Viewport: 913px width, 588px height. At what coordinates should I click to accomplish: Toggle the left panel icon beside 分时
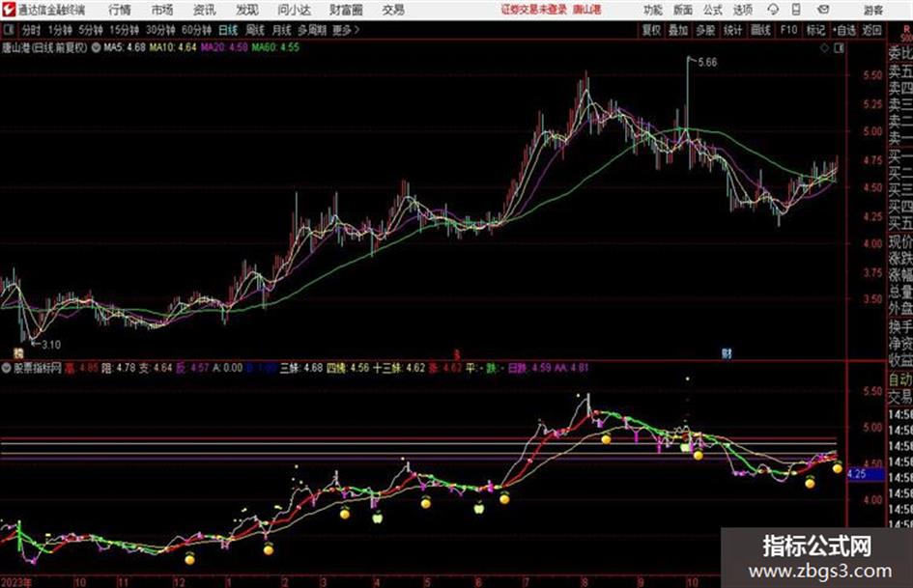8,30
